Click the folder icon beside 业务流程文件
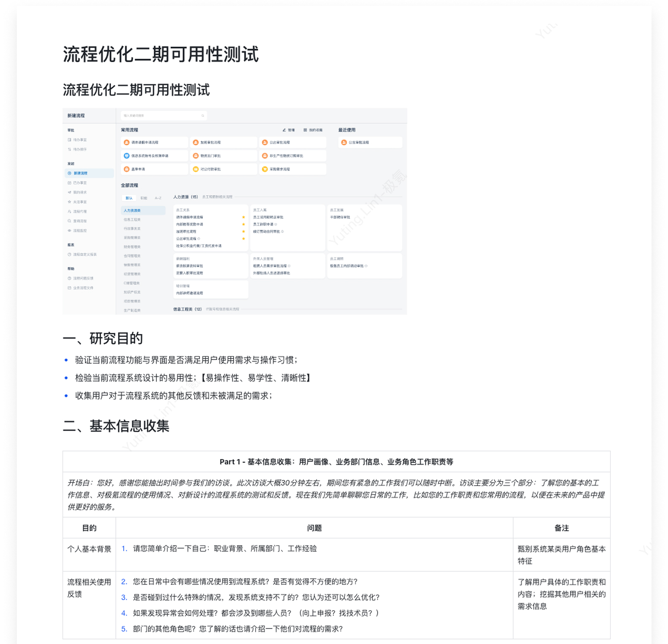The height and width of the screenshot is (644, 668). [x=69, y=288]
